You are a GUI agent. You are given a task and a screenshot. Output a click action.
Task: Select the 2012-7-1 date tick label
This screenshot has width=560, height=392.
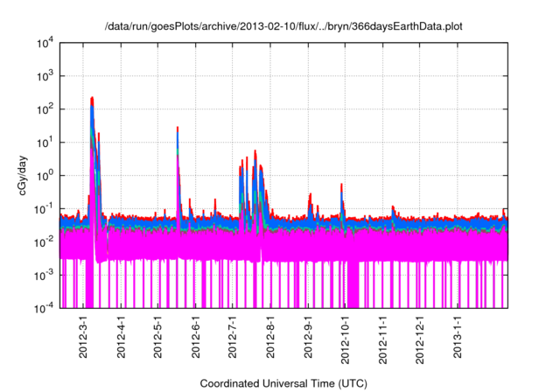coord(233,339)
